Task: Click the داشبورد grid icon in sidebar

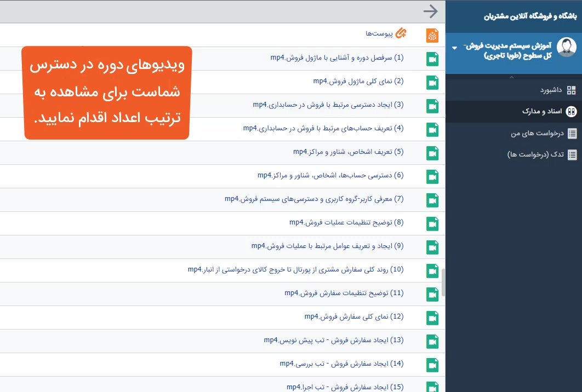Action: click(572, 90)
